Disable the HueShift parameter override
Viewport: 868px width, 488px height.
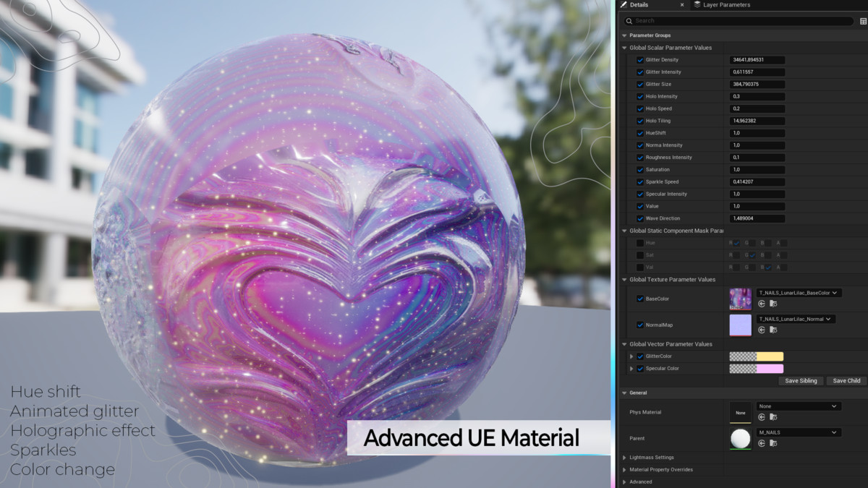tap(640, 133)
